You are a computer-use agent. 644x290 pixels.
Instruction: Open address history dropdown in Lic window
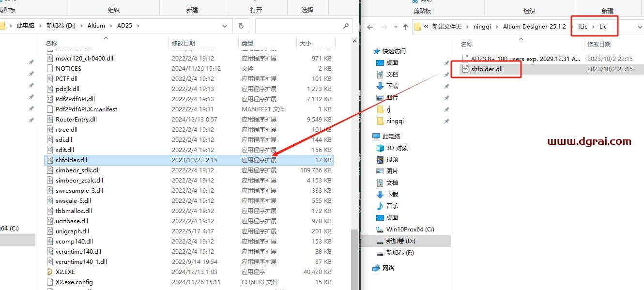point(640,27)
